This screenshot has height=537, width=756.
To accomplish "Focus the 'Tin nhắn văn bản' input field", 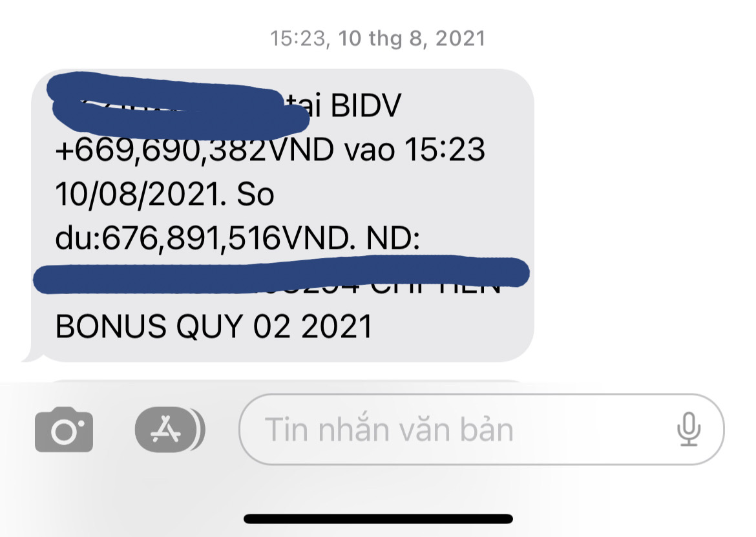I will pyautogui.click(x=481, y=430).
